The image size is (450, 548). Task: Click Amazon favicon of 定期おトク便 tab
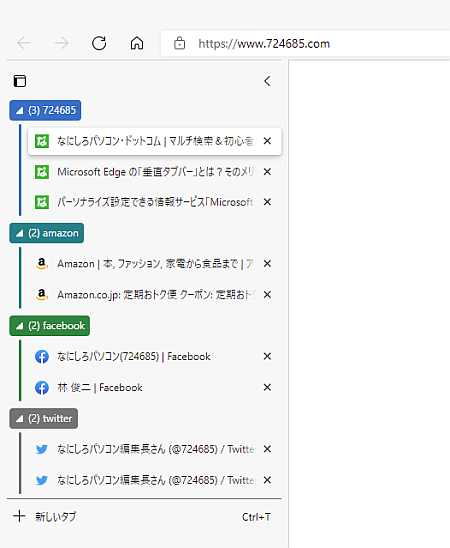[42, 295]
